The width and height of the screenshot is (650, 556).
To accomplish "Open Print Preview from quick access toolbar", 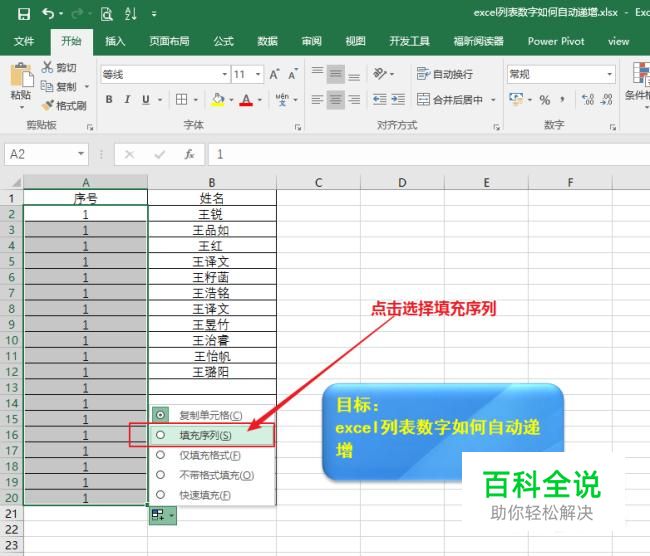I will click(107, 14).
